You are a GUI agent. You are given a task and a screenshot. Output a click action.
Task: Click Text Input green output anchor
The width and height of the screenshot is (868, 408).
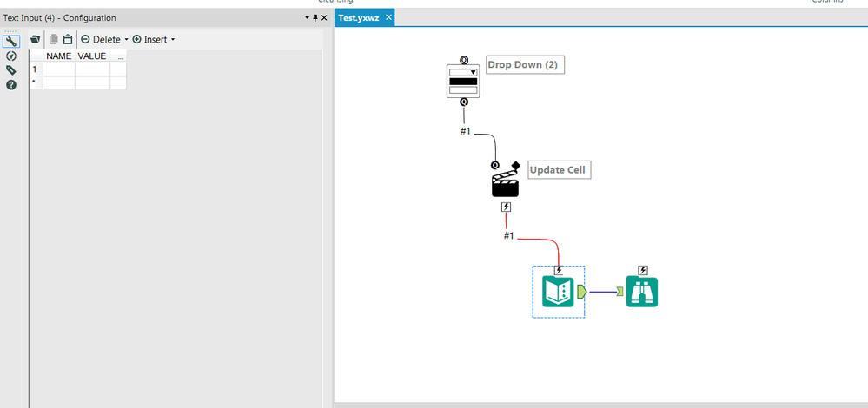coord(582,292)
